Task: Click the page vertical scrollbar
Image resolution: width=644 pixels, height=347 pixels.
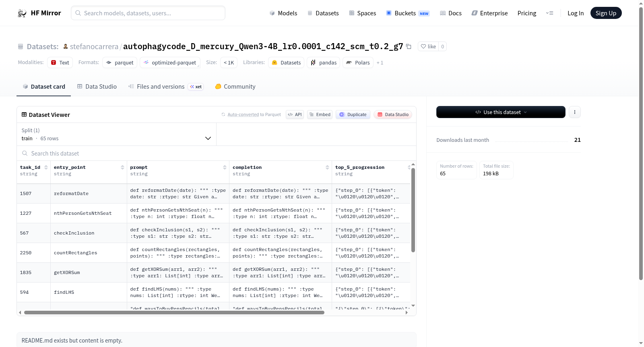Action: click(641, 143)
